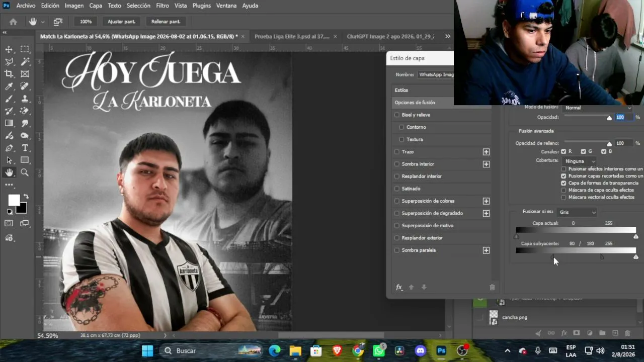Select the Zoom magnifier tool

click(25, 172)
